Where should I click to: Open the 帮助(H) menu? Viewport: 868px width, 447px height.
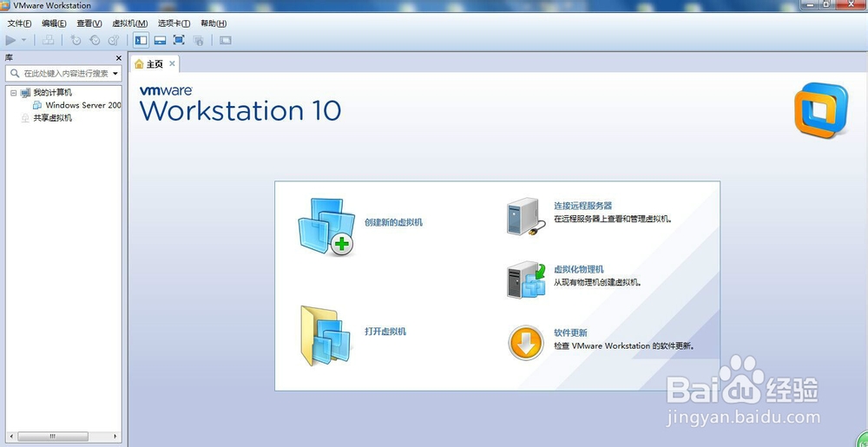(x=214, y=23)
